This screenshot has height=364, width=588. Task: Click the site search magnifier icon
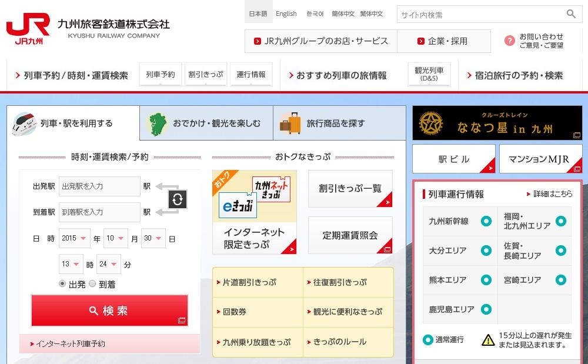point(571,14)
